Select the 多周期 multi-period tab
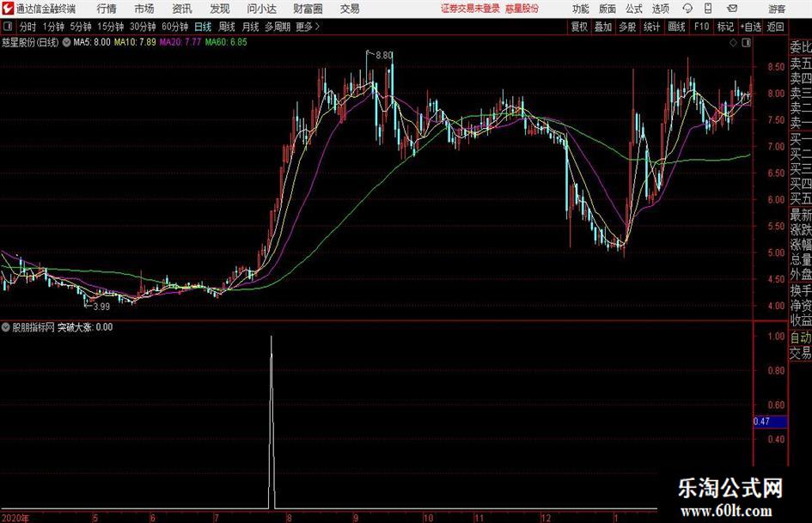 pyautogui.click(x=278, y=27)
